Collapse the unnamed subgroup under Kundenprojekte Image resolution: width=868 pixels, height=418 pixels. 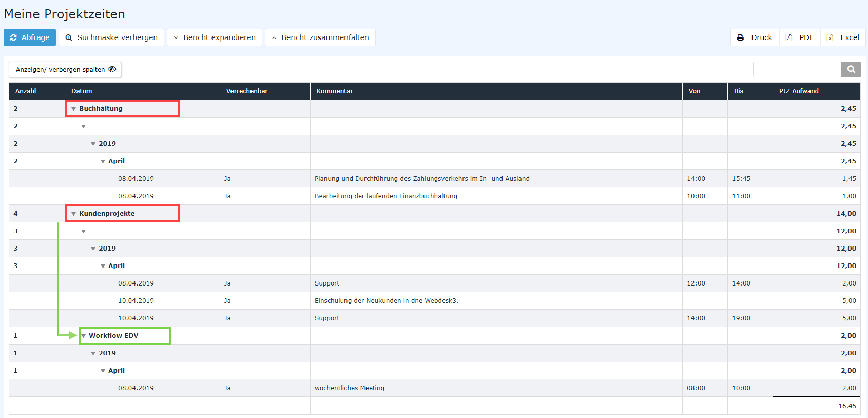tap(83, 231)
